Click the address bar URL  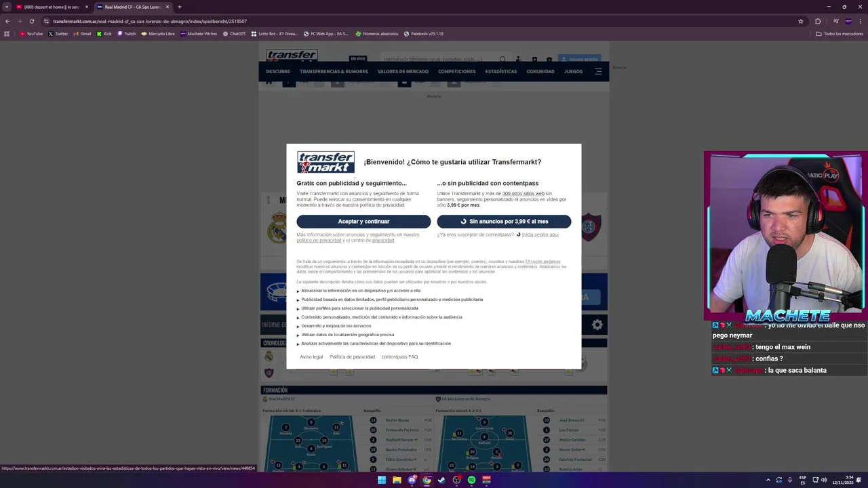(x=150, y=21)
